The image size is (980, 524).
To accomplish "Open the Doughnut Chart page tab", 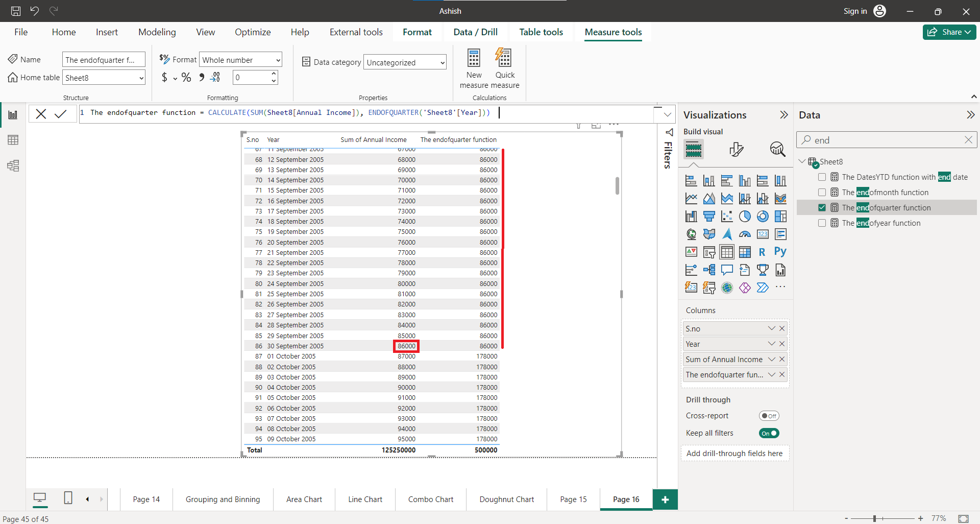I will point(506,499).
